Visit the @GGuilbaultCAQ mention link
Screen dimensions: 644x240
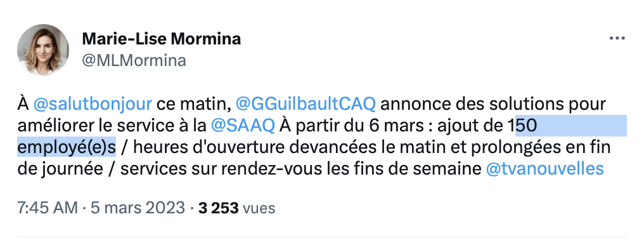pos(306,103)
